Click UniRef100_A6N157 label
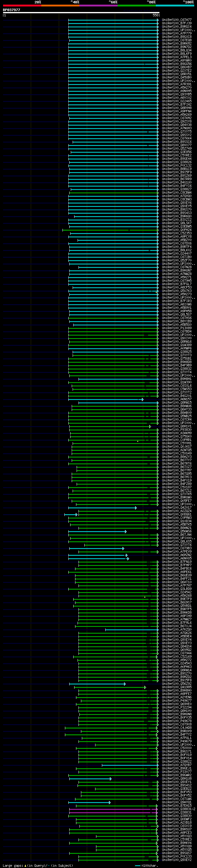The image size is (197, 868). point(176,399)
